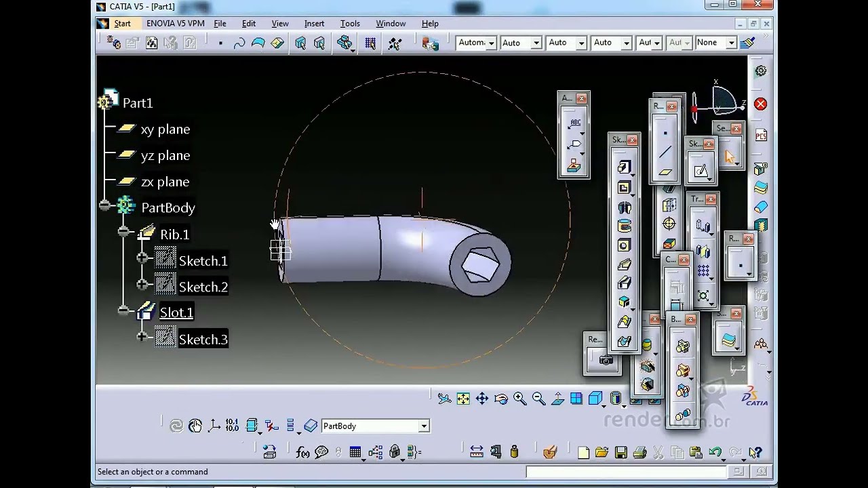Viewport: 868px width, 488px height.
Task: Open the Start menu
Action: pyautogui.click(x=122, y=23)
